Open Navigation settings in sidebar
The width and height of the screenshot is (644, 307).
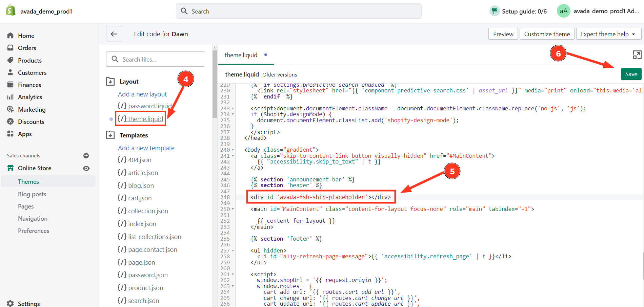[x=33, y=218]
